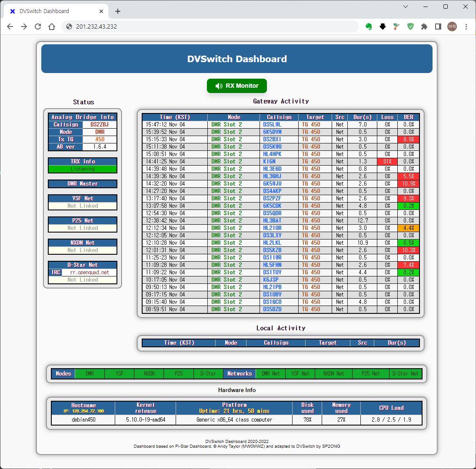Reload the page with the refresh icon
This screenshot has width=476, height=469.
point(38,27)
